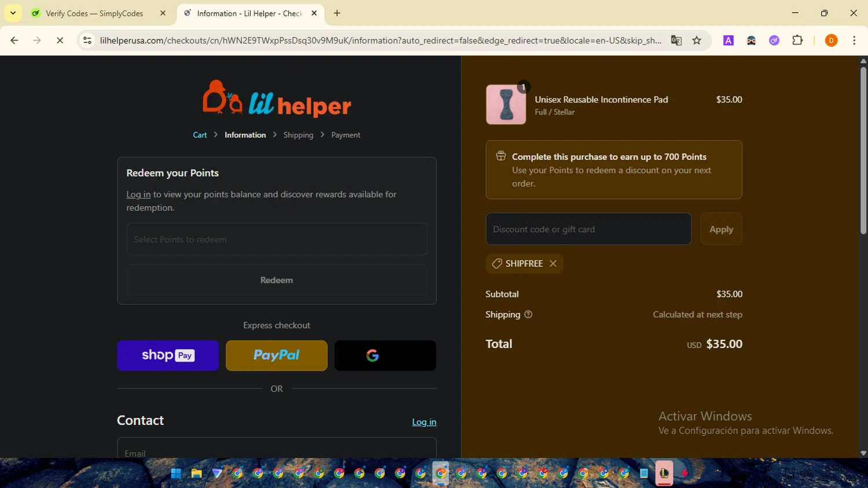Select the Information - Lil Helper tab
868x488 pixels.
point(249,13)
